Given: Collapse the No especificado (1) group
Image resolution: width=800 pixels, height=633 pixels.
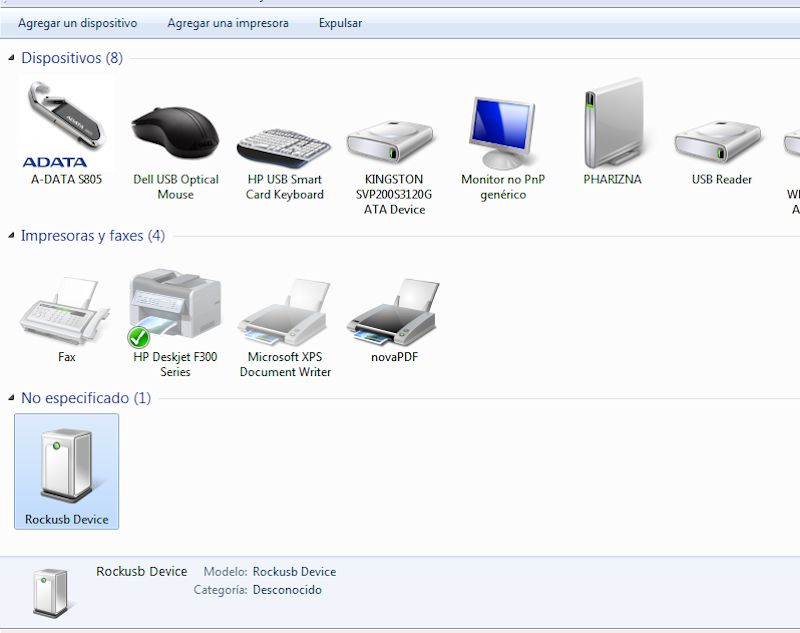Looking at the screenshot, I should click(11, 398).
